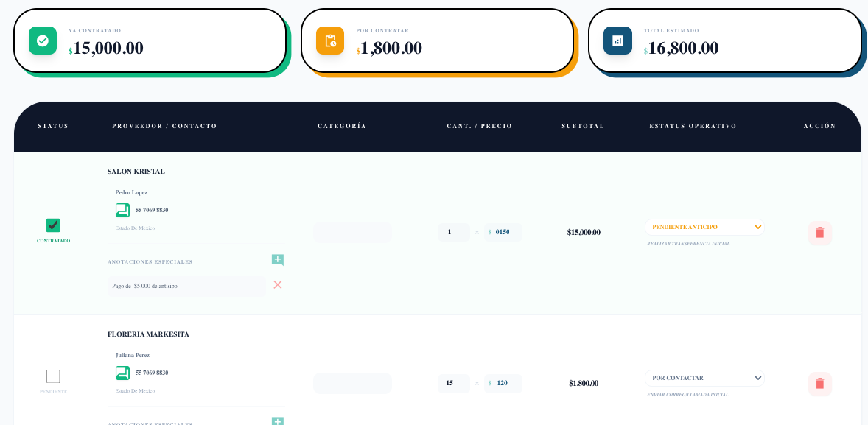Click the orange clipboard icon on Por Contratar card
This screenshot has height=425, width=868.
[329, 41]
